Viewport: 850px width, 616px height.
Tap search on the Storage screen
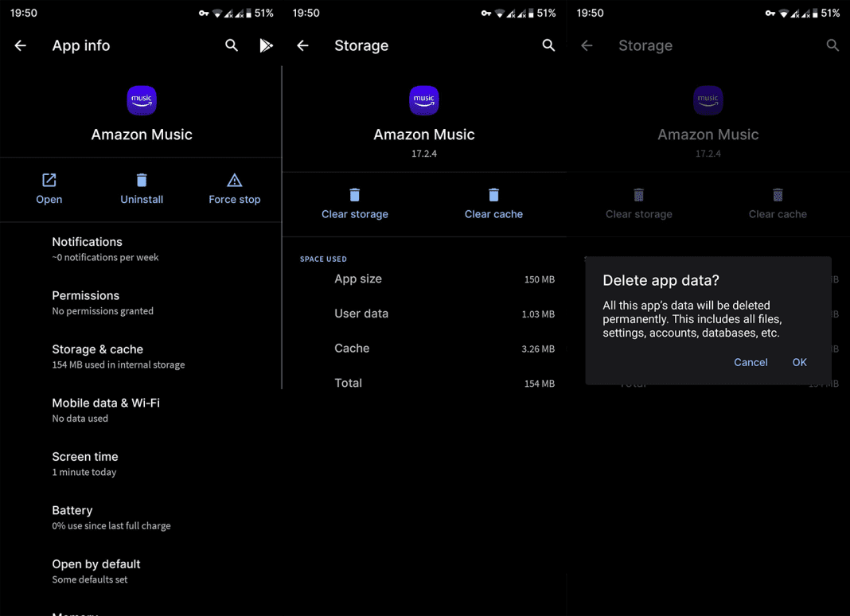coord(548,45)
